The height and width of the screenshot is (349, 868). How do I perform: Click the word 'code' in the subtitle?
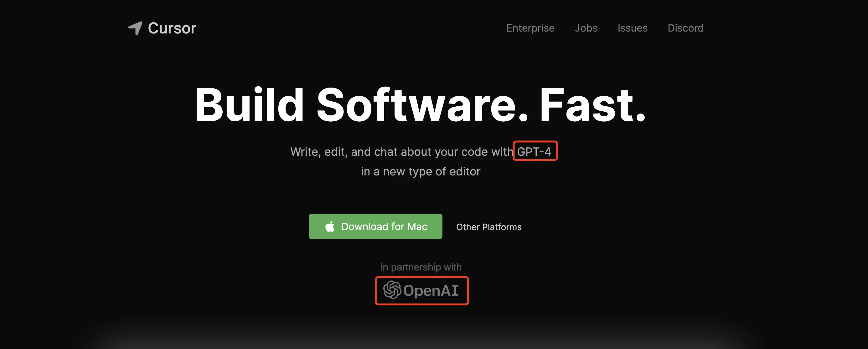(474, 152)
